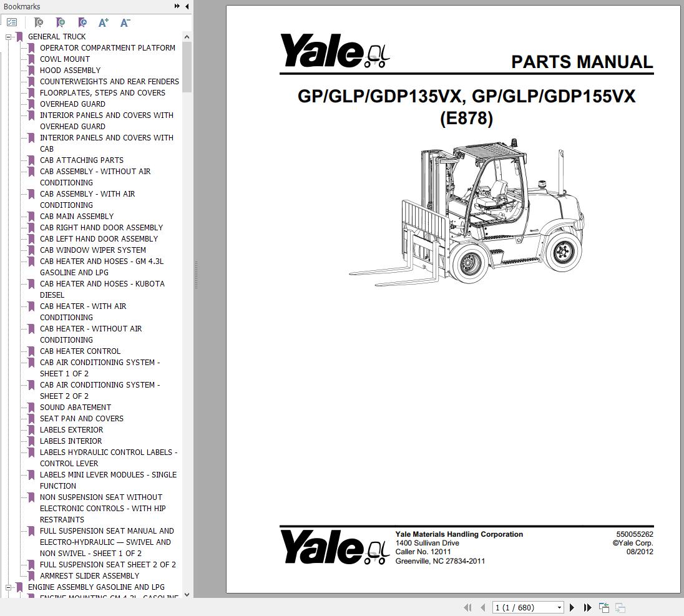Open INTERIOR PANELS AND COVERS WITH CAB
The image size is (684, 616).
(x=107, y=143)
